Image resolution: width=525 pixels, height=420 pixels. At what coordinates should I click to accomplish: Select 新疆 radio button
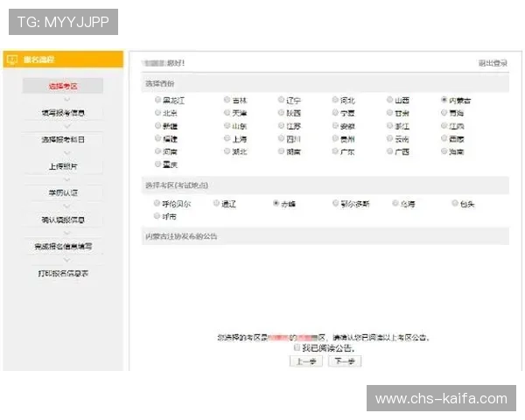click(157, 126)
